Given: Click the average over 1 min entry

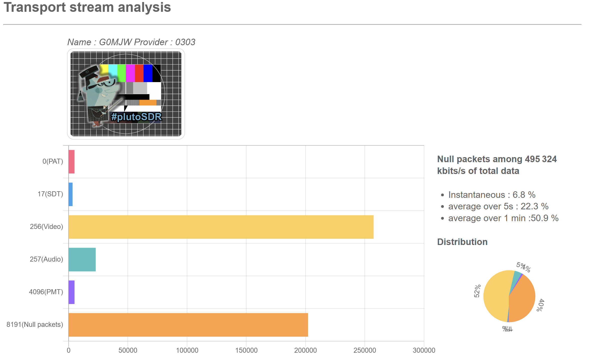Looking at the screenshot, I should 503,218.
